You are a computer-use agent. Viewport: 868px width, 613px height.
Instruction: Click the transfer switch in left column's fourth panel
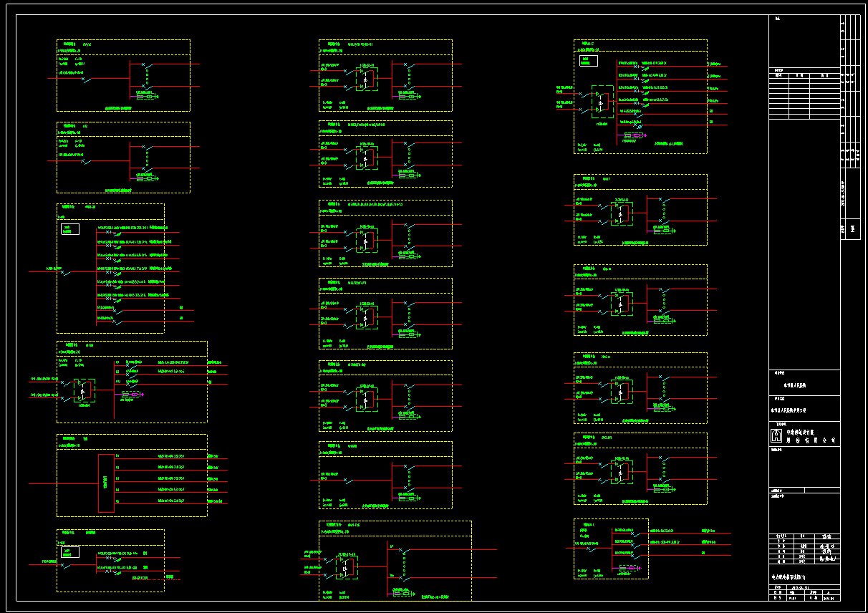point(83,391)
